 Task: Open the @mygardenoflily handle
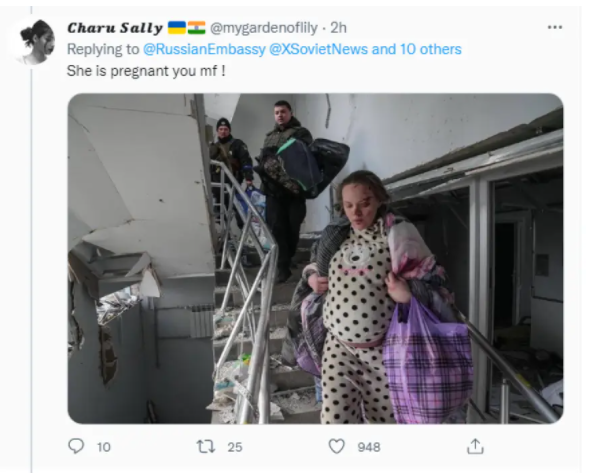tap(264, 28)
